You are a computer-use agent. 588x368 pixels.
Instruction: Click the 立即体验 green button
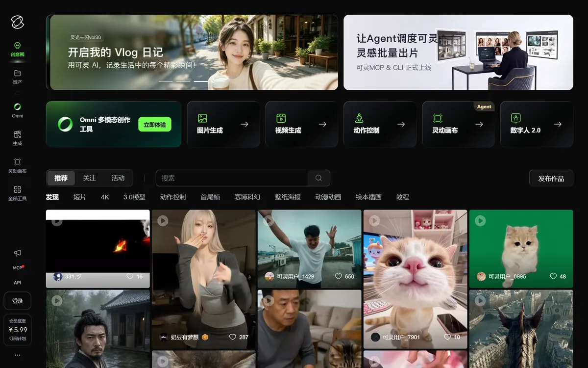(x=154, y=125)
